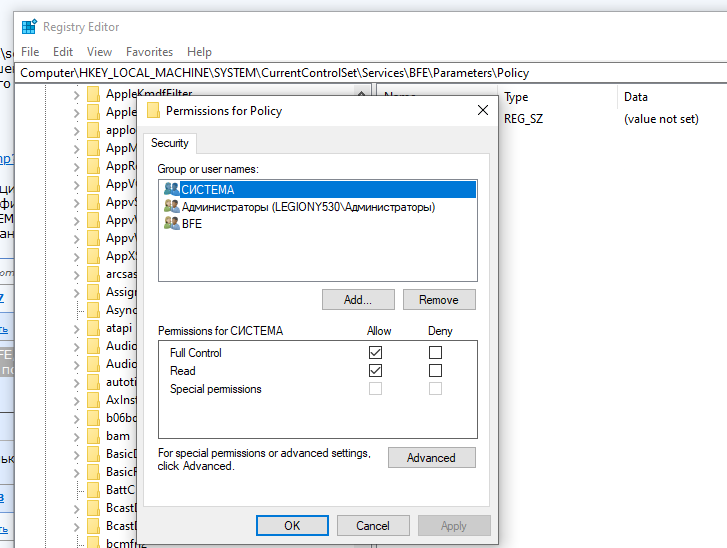727x548 pixels.
Task: Open the Help menu
Action: click(199, 51)
